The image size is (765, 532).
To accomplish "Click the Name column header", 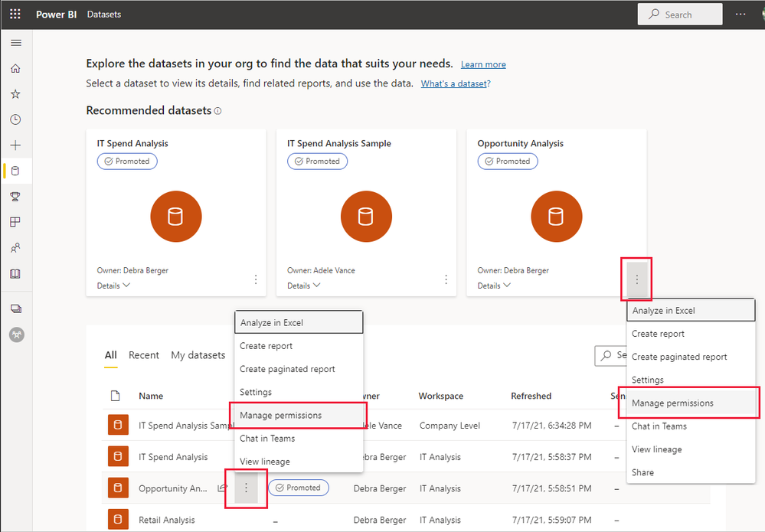I will (x=151, y=396).
